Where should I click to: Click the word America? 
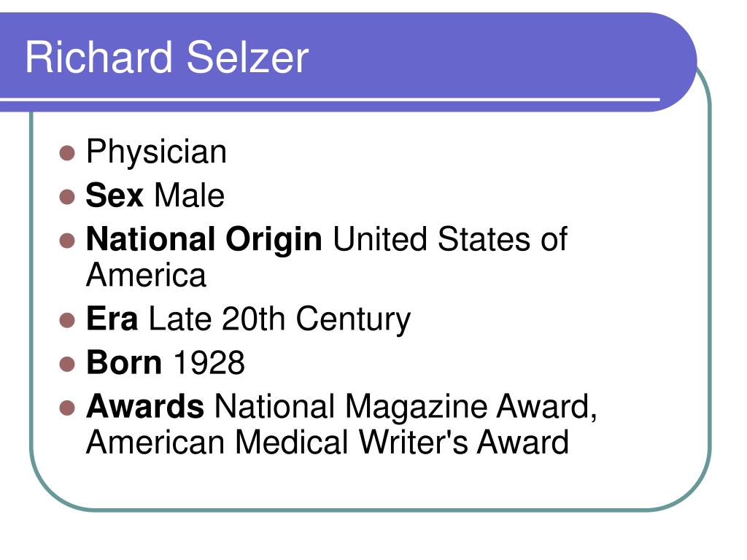(x=146, y=275)
